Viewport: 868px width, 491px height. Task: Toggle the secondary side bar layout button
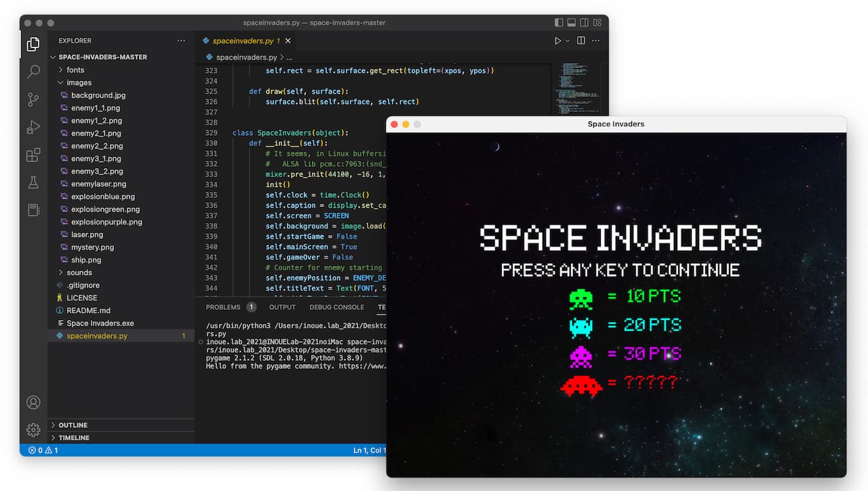[585, 22]
